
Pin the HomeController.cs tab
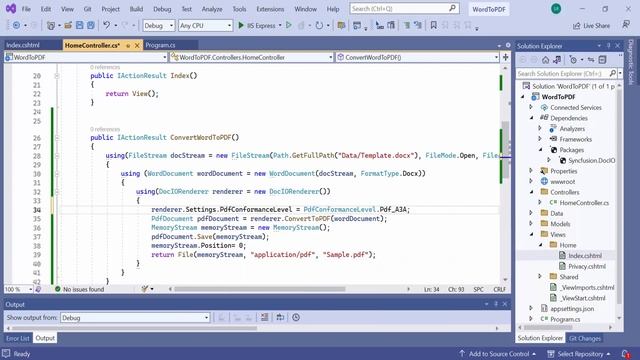click(128, 45)
